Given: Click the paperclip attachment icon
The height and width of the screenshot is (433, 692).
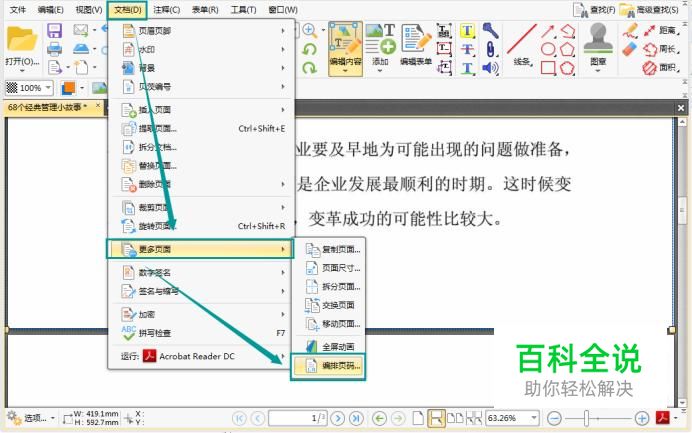Looking at the screenshot, I should 490,49.
